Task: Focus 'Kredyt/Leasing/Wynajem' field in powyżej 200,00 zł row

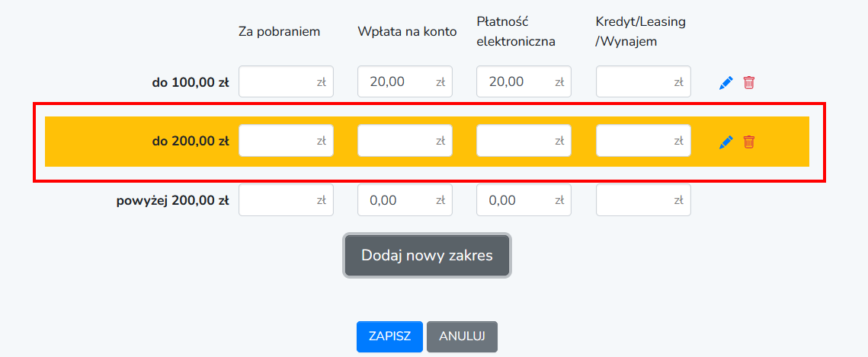Action: point(643,200)
